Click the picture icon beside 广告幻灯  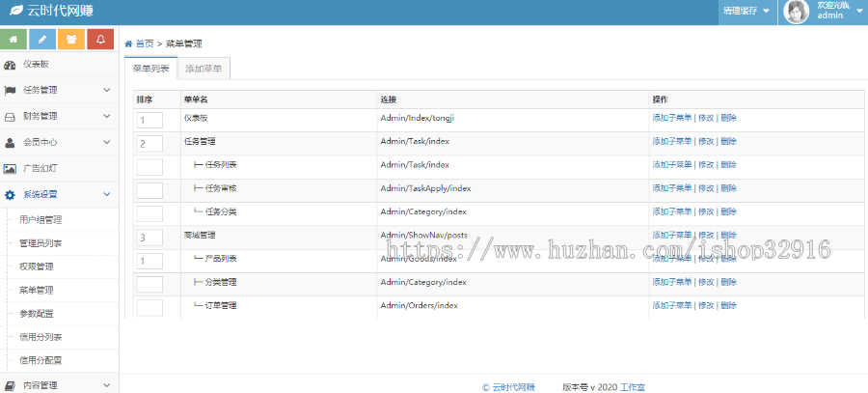10,169
